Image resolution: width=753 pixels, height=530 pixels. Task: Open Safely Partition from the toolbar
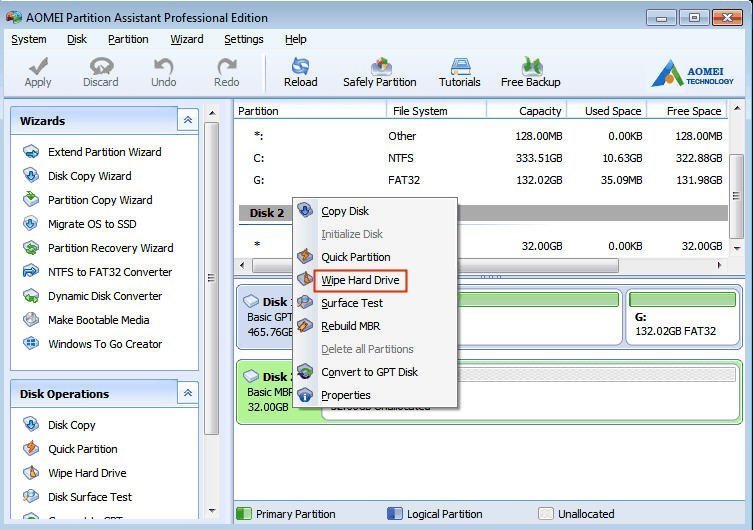pos(380,72)
